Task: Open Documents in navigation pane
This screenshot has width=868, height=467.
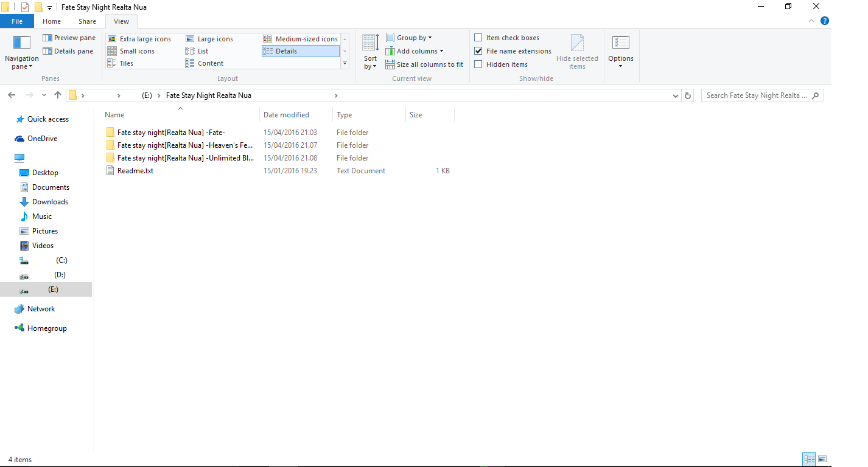Action: tap(44, 187)
